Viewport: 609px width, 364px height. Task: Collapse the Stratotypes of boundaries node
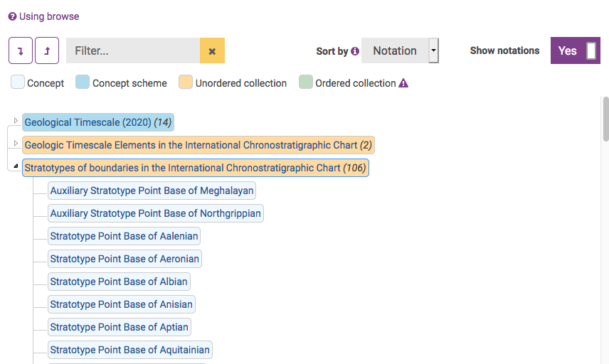point(16,167)
